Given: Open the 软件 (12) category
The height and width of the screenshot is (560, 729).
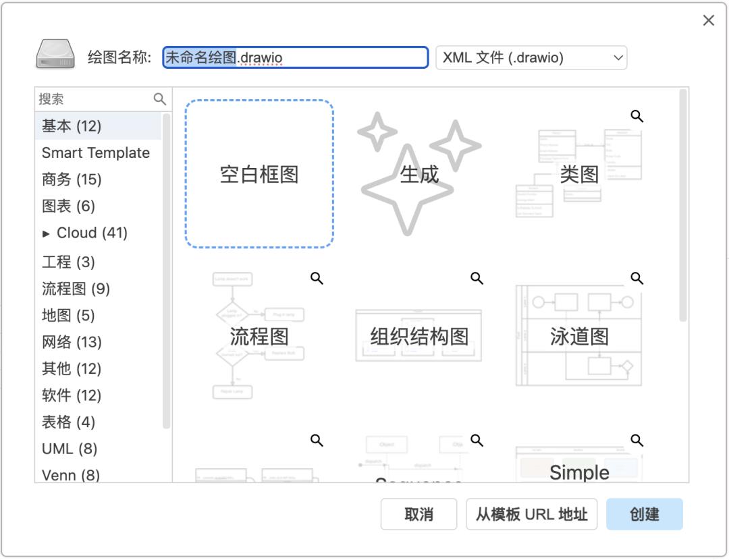Looking at the screenshot, I should point(98,395).
